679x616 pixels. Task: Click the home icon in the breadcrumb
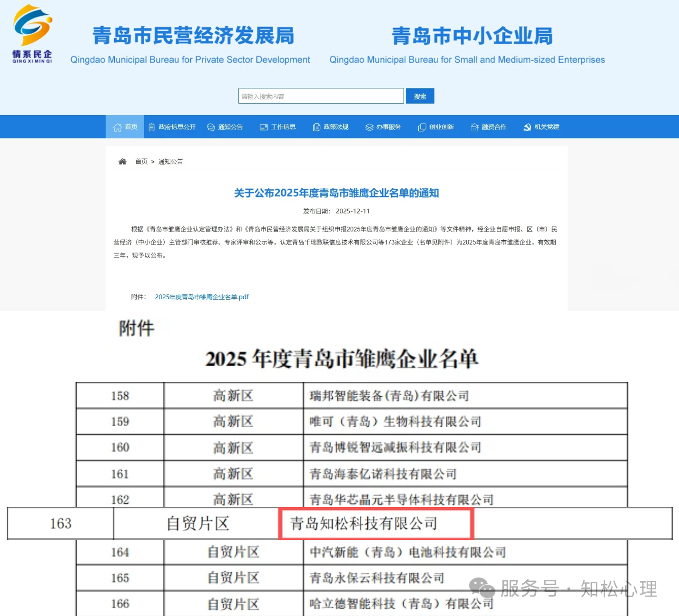(x=122, y=161)
